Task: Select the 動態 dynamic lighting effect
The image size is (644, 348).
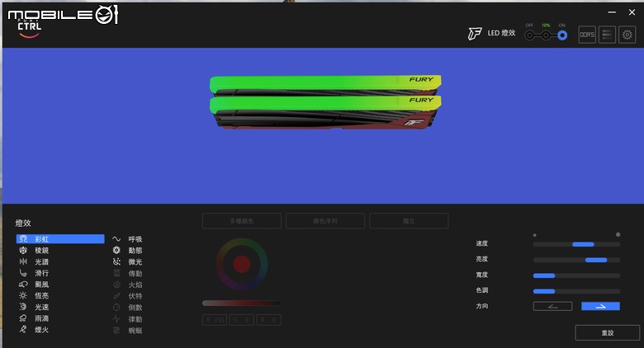Action: click(128, 251)
